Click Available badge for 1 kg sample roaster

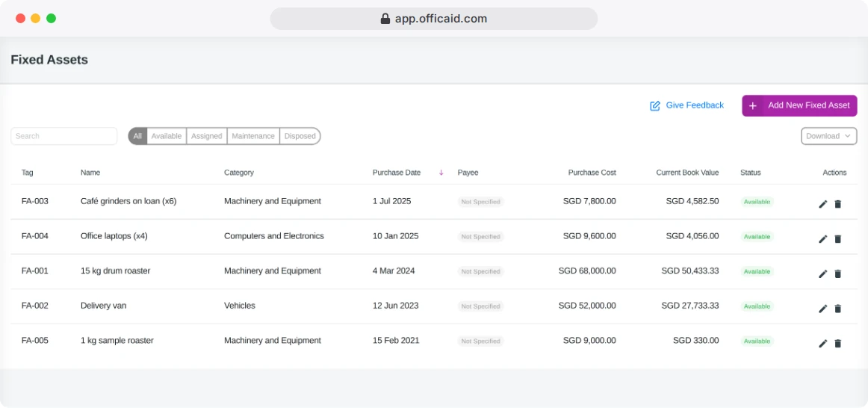tap(757, 341)
